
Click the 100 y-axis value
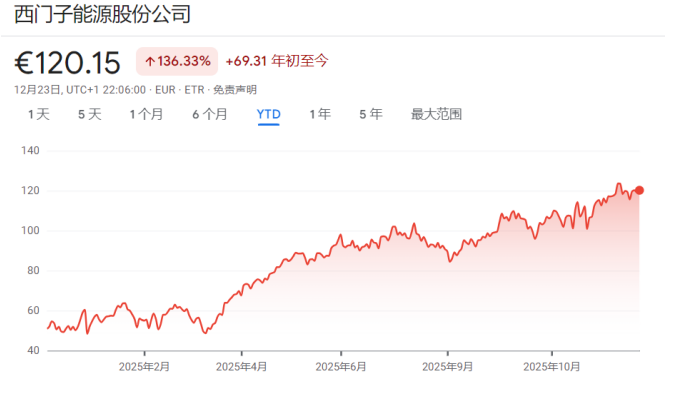click(x=30, y=230)
